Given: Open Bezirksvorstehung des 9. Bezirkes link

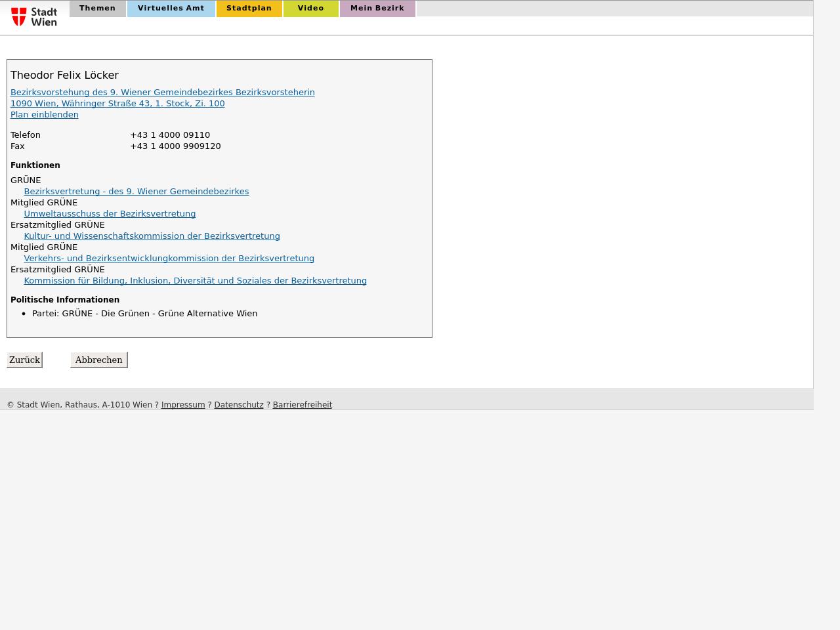Looking at the screenshot, I should point(162,93).
